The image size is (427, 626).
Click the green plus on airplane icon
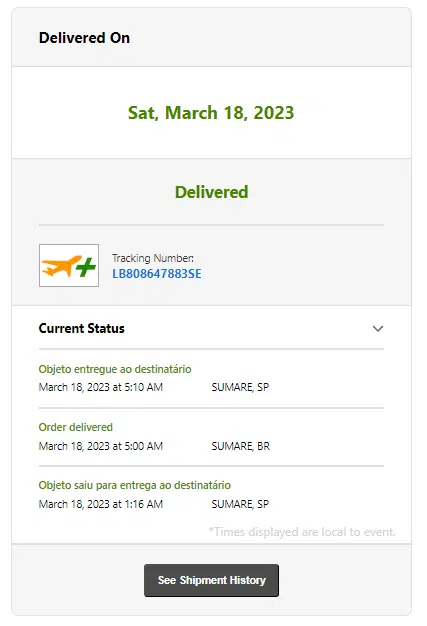[86, 267]
